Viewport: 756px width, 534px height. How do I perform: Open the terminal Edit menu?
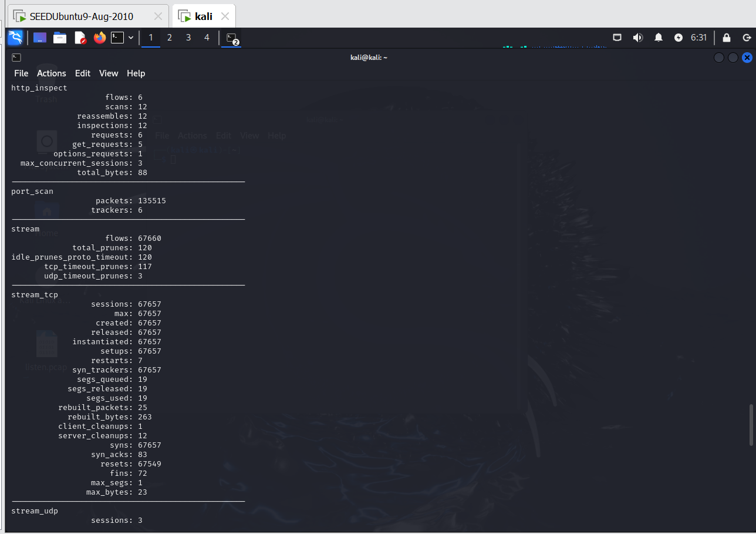click(83, 73)
